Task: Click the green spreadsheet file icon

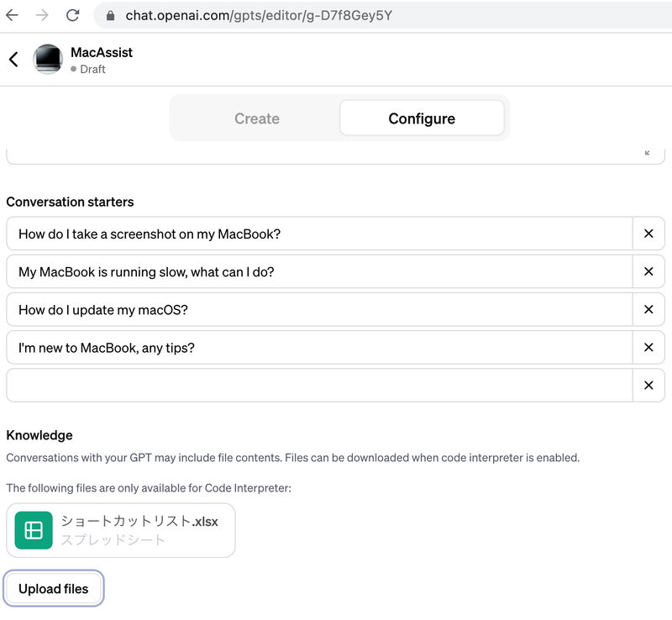Action: pyautogui.click(x=34, y=530)
